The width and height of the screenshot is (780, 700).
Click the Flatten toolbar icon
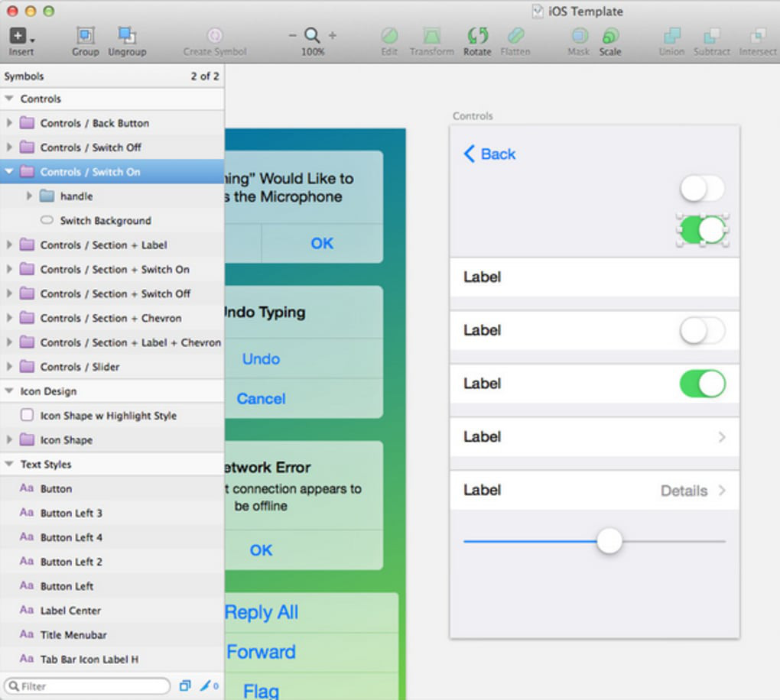[x=516, y=35]
